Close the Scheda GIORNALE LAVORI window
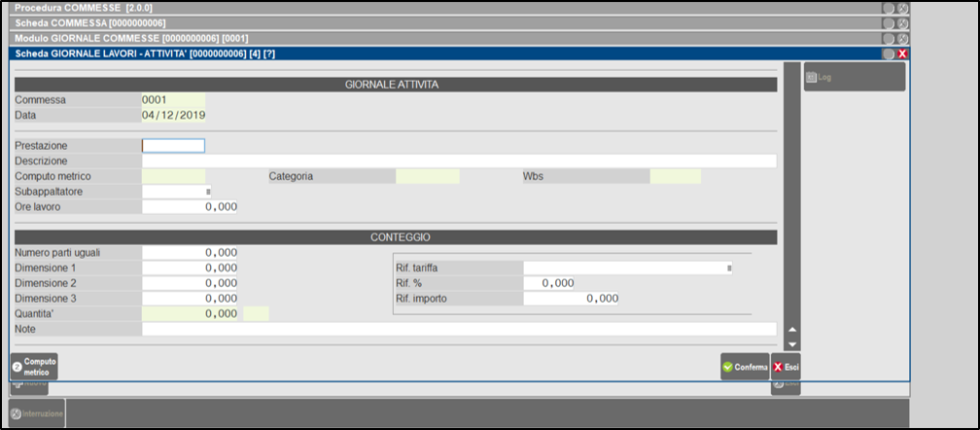The image size is (980, 430). pos(902,54)
